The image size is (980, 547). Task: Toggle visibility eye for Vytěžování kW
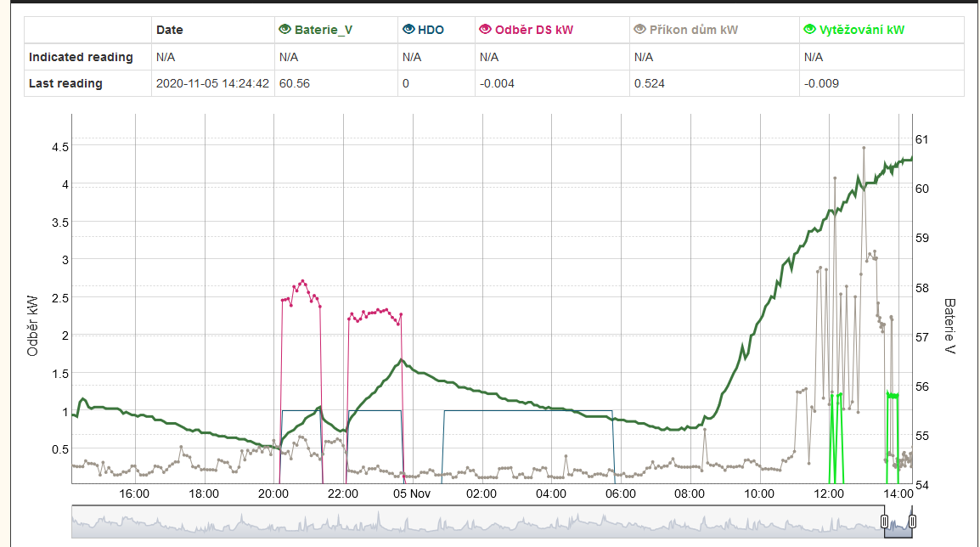[x=809, y=30]
